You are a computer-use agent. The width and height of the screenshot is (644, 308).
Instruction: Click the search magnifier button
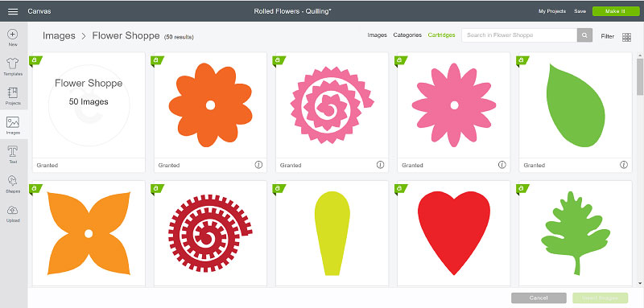584,35
